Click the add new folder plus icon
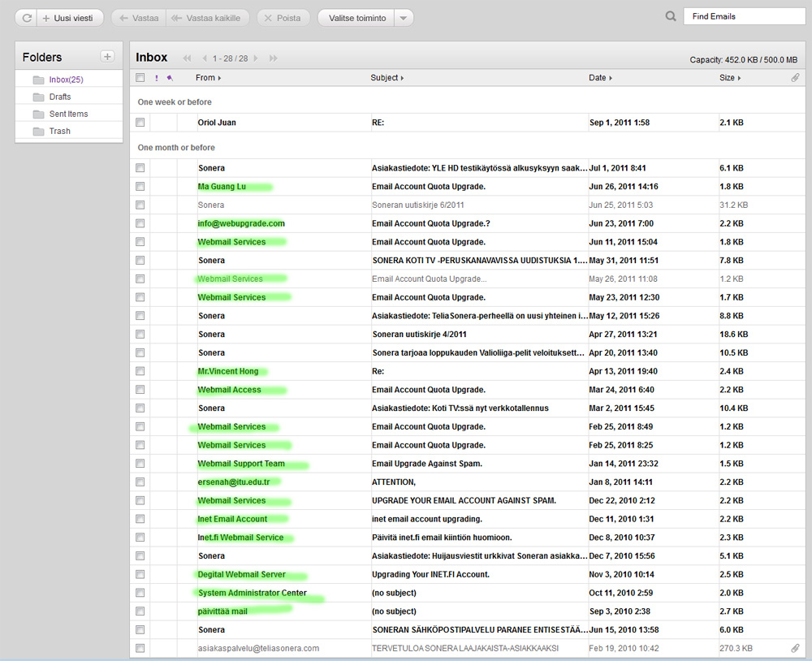Viewport: 812px width, 661px height. (x=106, y=56)
